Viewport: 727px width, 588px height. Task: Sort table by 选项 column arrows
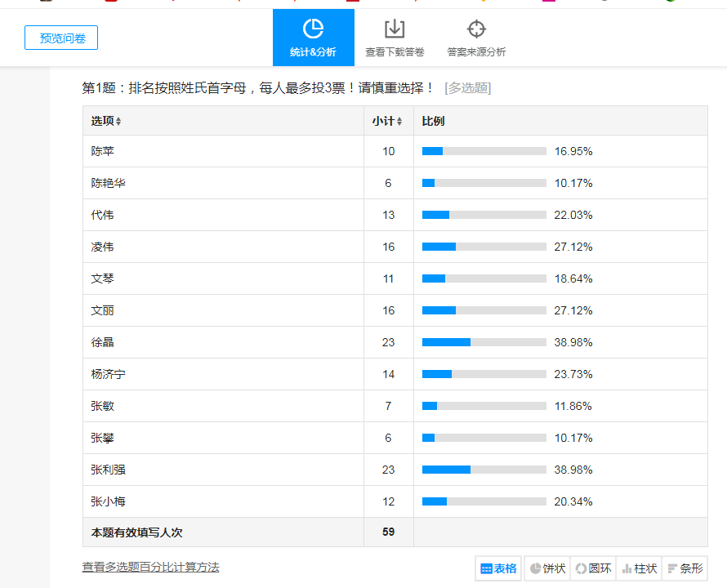[x=118, y=122]
